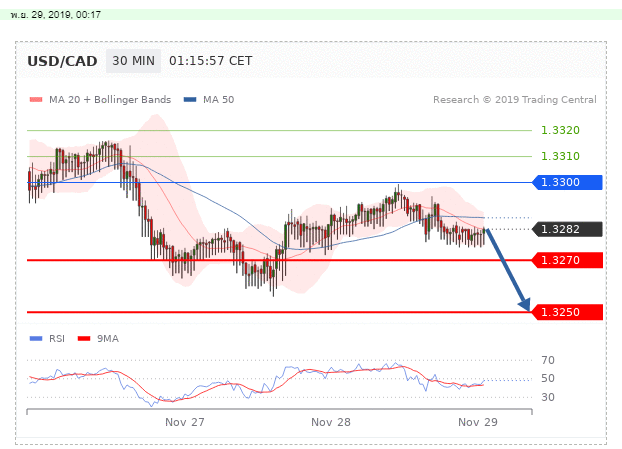Click the 9MA legend label
Viewport: 622px width, 449px height.
pyautogui.click(x=108, y=338)
